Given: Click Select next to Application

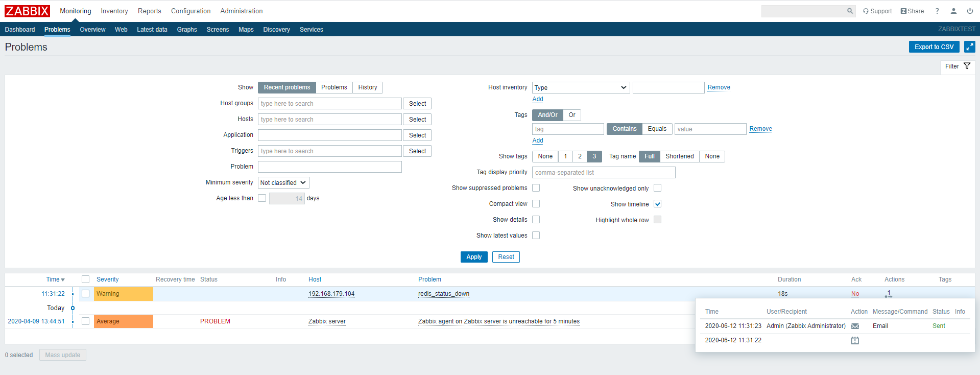Looking at the screenshot, I should (x=417, y=135).
